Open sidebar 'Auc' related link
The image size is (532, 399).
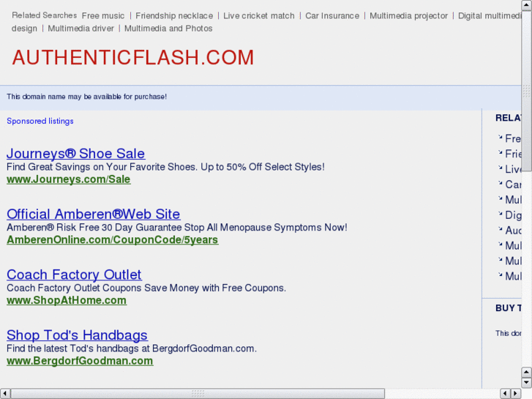click(x=513, y=230)
